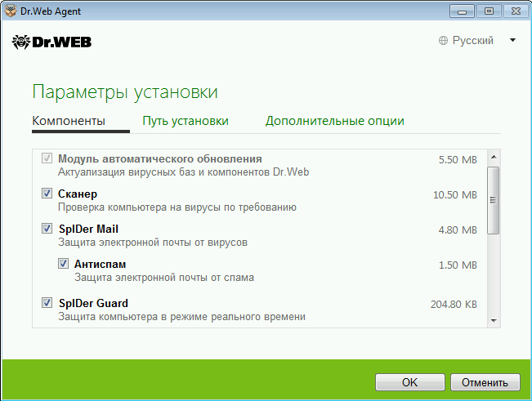
Task: Minimize the Dr.Web Agent window
Action: pyautogui.click(x=462, y=11)
